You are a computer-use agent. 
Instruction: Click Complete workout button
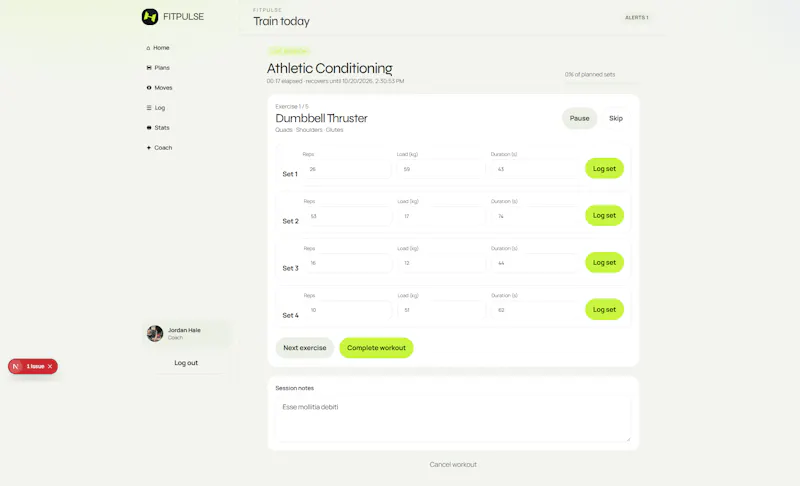pos(376,348)
